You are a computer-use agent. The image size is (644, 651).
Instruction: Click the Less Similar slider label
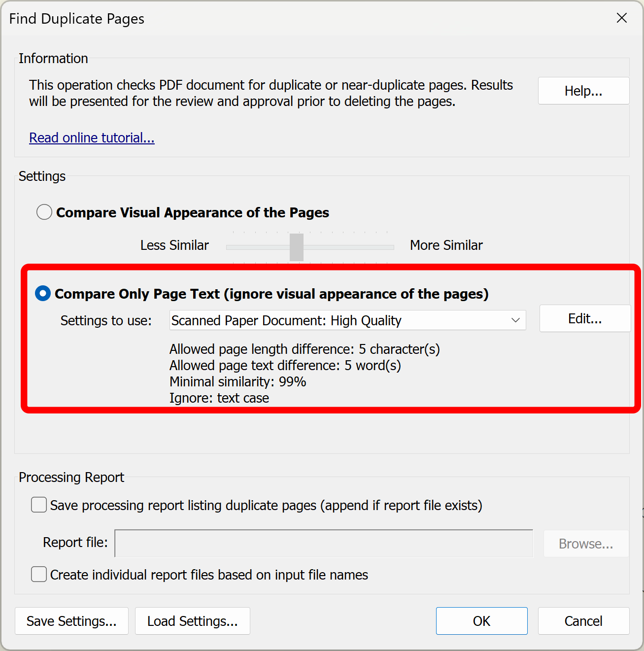coord(174,245)
